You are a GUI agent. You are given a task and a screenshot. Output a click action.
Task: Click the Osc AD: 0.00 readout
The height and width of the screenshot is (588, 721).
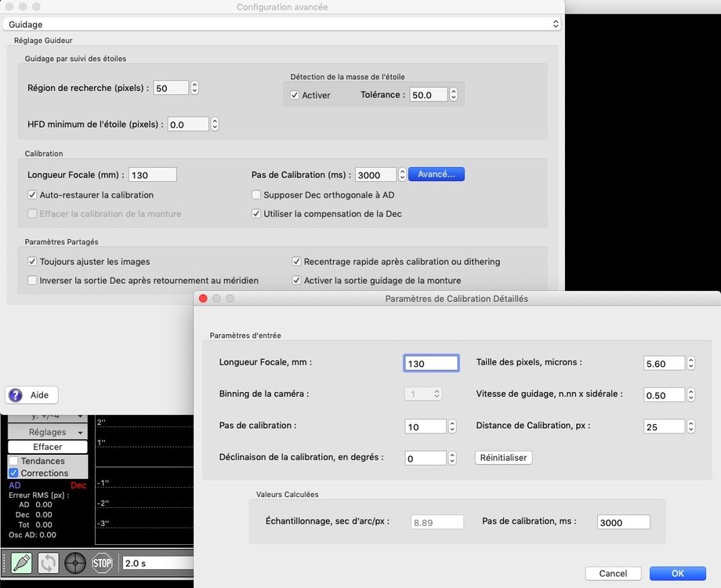coord(32,535)
